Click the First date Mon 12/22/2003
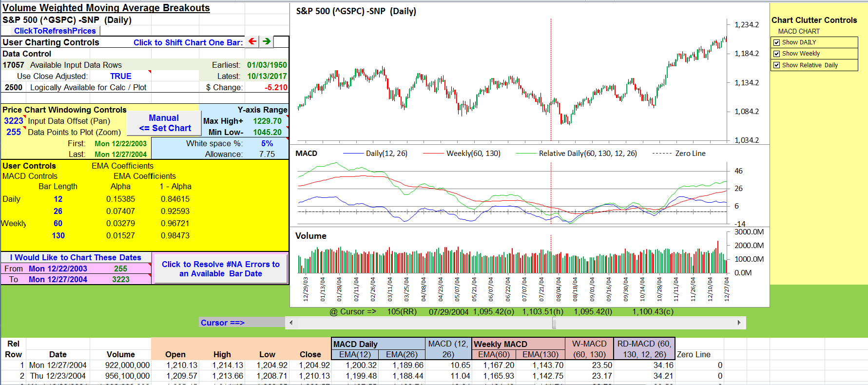The height and width of the screenshot is (385, 868). point(120,143)
